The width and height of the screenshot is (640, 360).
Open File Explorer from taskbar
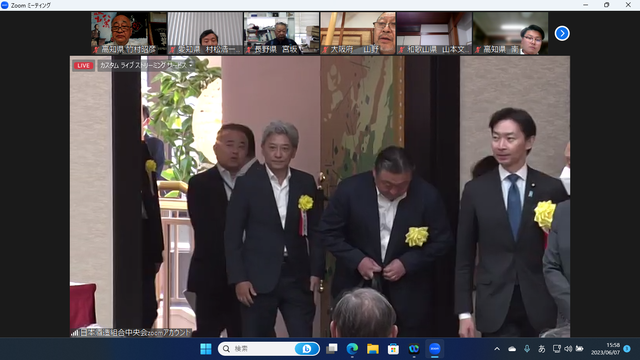[373, 349]
